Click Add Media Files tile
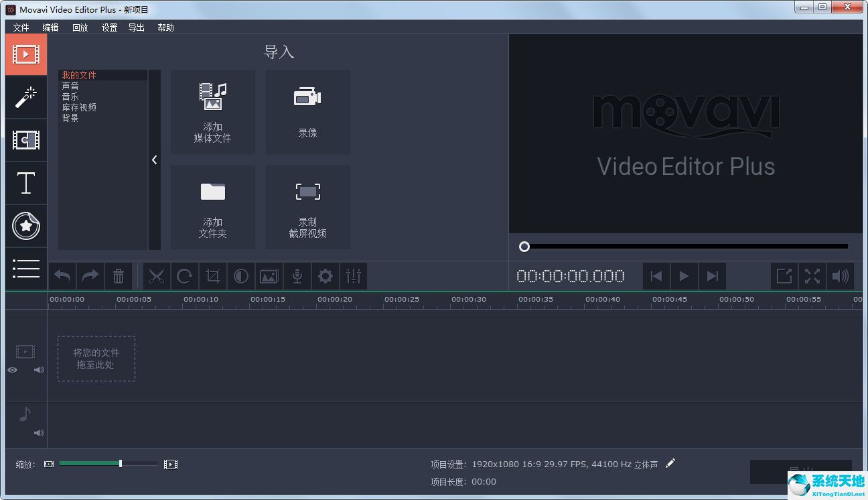Screen dimensions: 868x500 click(213, 112)
